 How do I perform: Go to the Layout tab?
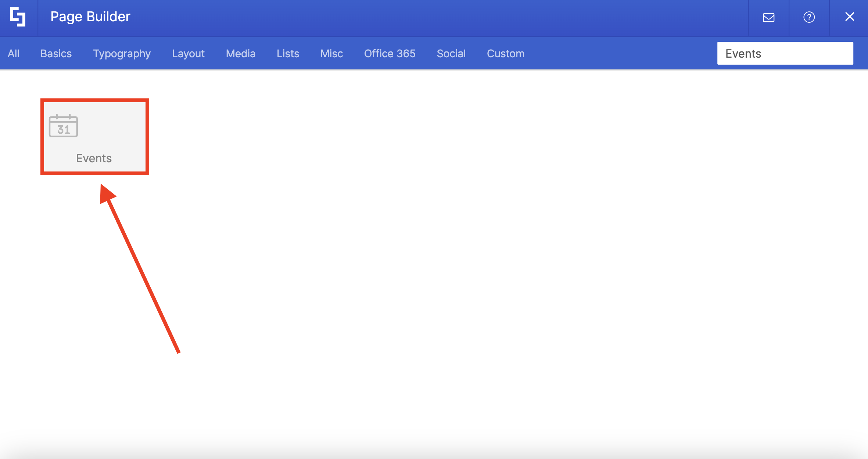[x=188, y=54]
